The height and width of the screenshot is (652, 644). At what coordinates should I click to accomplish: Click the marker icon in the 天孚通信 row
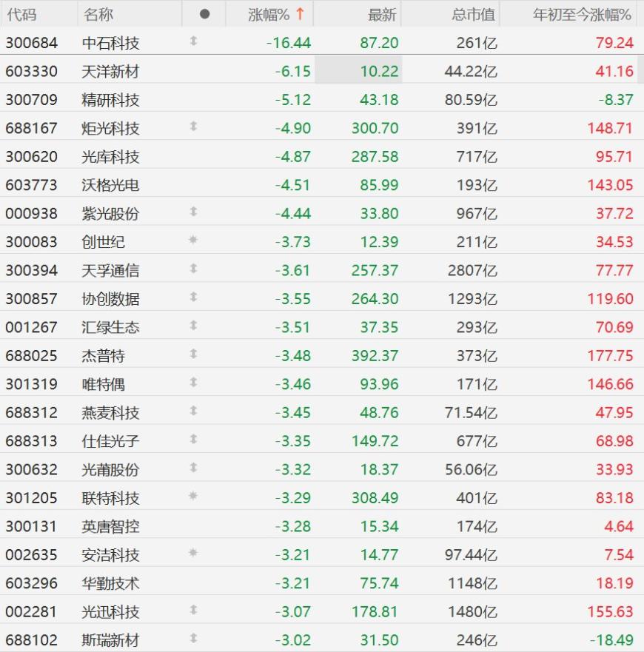pyautogui.click(x=193, y=268)
